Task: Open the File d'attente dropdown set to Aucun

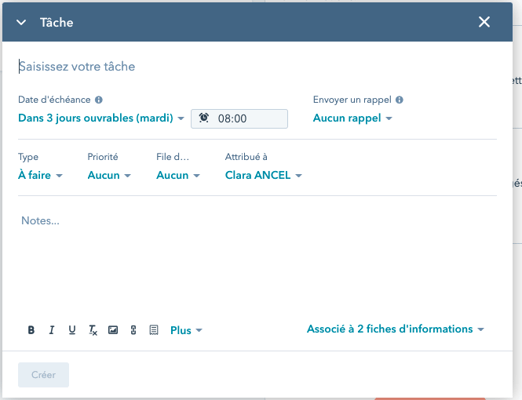Action: pyautogui.click(x=178, y=175)
